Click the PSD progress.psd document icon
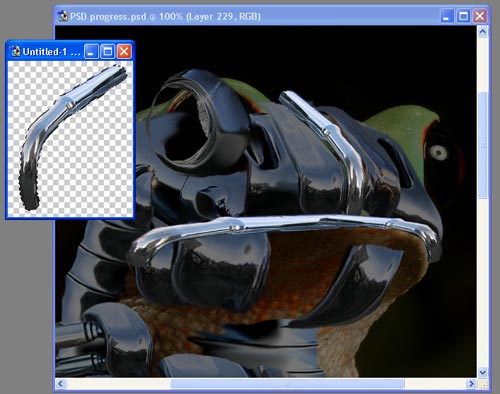Viewport: 500px width, 394px height. (62, 16)
